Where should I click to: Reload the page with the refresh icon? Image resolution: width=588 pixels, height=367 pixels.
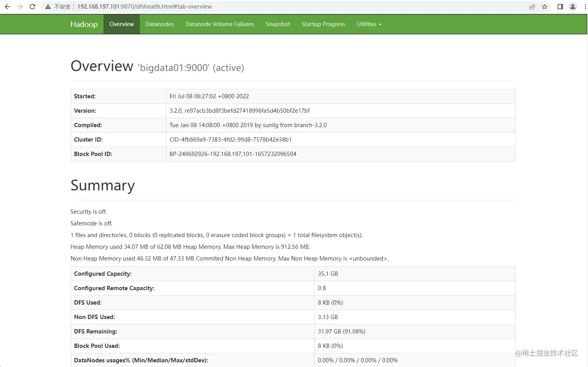coord(32,7)
